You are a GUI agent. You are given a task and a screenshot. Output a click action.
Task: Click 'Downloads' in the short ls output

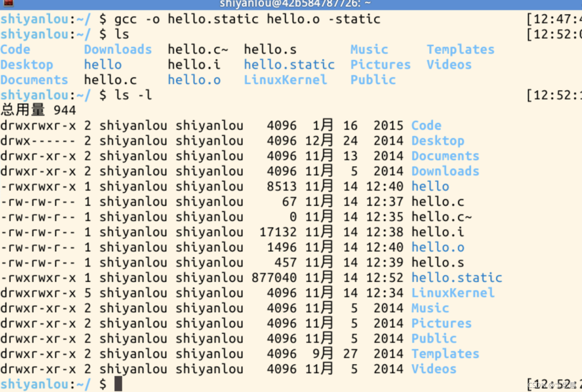118,49
